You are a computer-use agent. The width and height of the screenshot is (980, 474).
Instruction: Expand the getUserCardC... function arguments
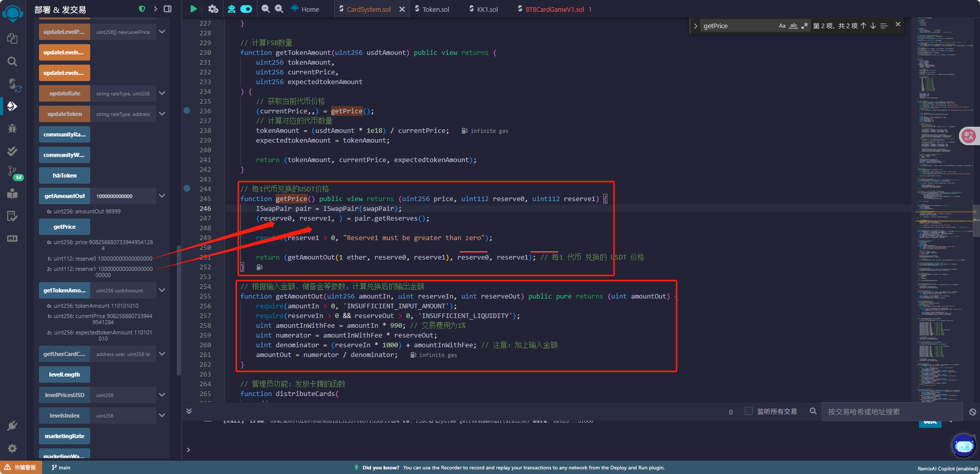pyautogui.click(x=162, y=354)
